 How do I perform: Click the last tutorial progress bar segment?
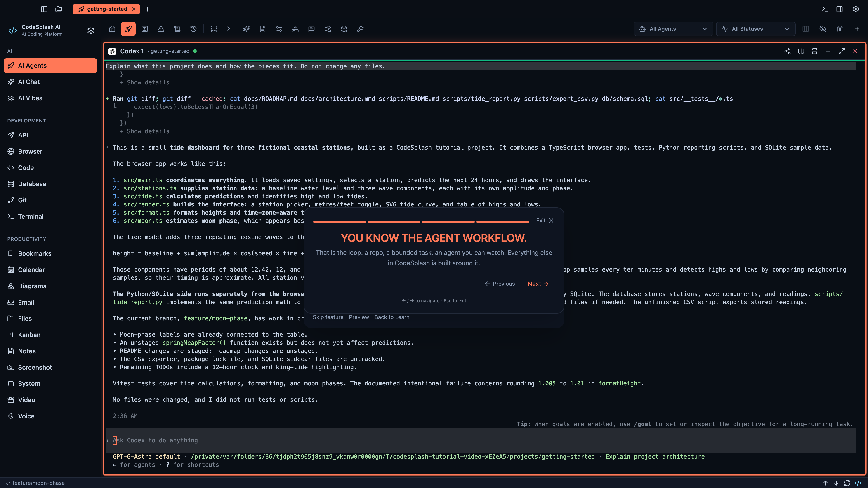(x=502, y=222)
